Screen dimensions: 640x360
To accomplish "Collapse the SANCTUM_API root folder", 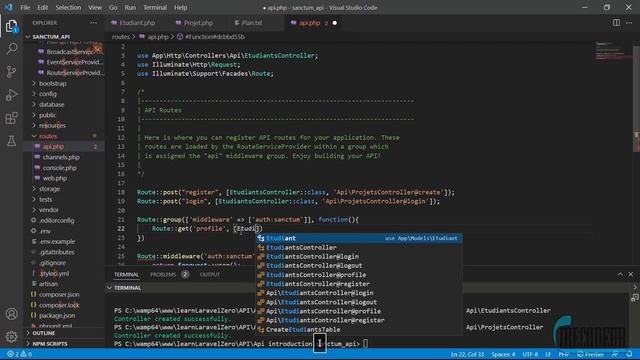I will coord(64,37).
